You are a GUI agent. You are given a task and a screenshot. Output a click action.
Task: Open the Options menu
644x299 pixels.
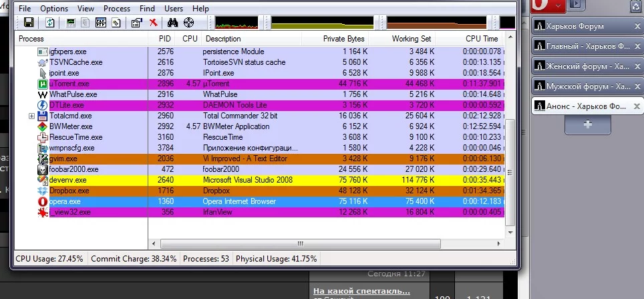[x=54, y=9]
